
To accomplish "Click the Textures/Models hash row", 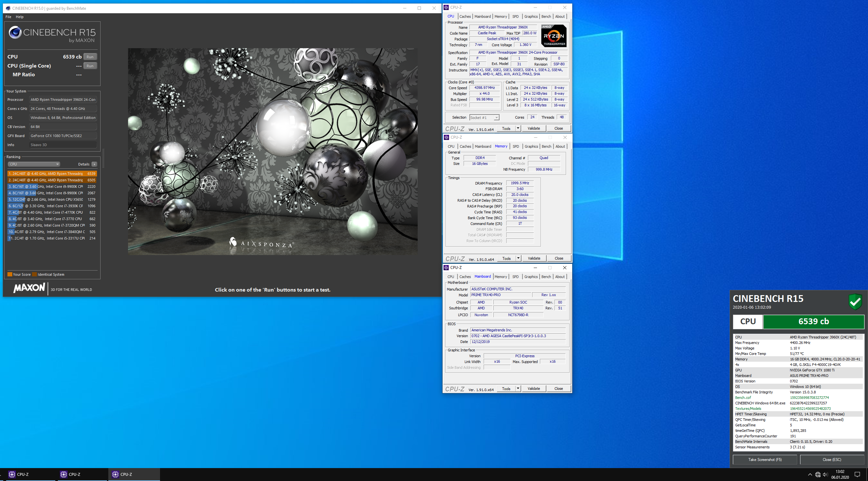I will 798,409.
